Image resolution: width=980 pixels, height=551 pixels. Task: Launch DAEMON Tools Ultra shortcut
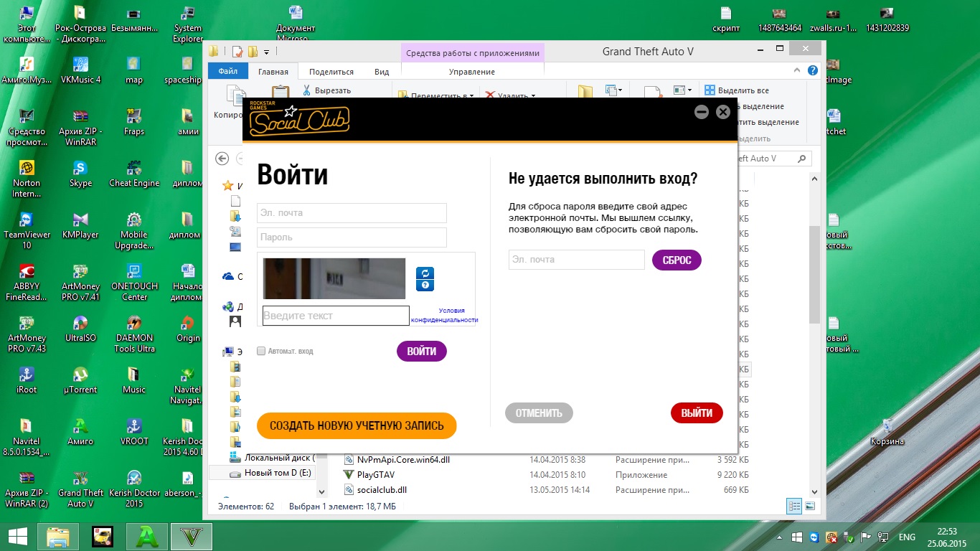pyautogui.click(x=134, y=333)
